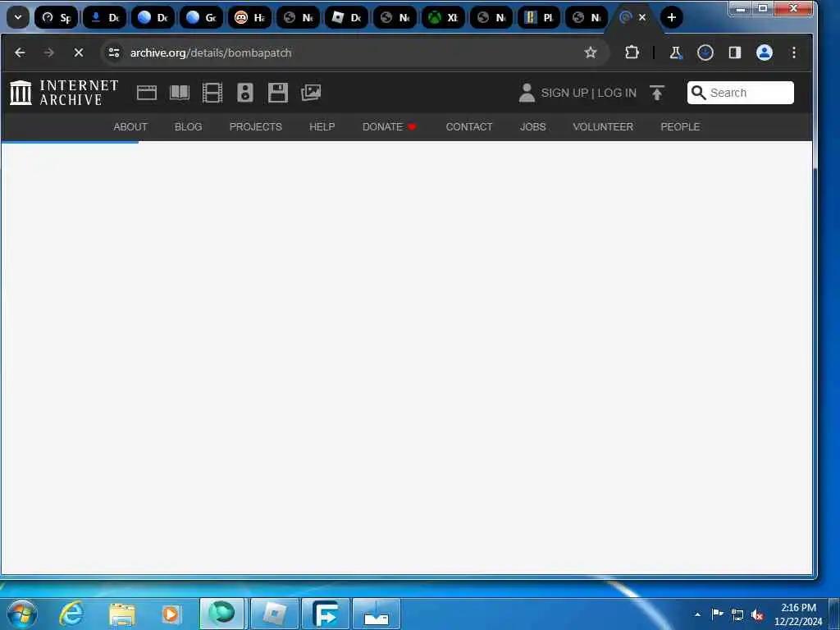Open the DONATE link

pos(389,127)
